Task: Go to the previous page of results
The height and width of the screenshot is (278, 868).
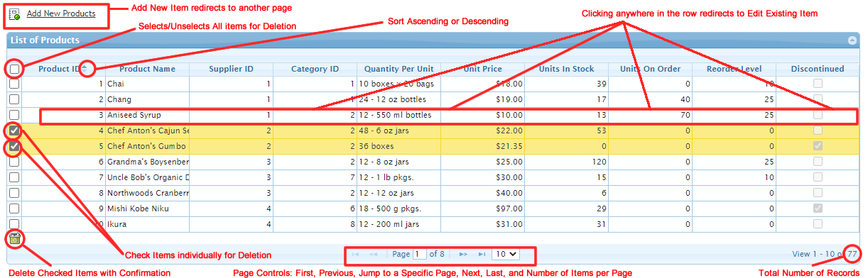Action: pyautogui.click(x=374, y=253)
